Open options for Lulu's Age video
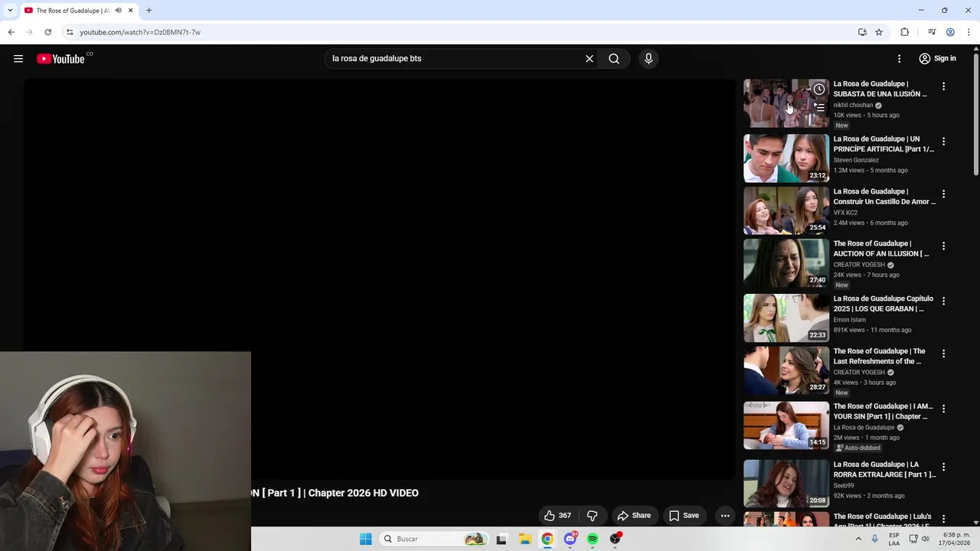The height and width of the screenshot is (551, 980). 943,519
